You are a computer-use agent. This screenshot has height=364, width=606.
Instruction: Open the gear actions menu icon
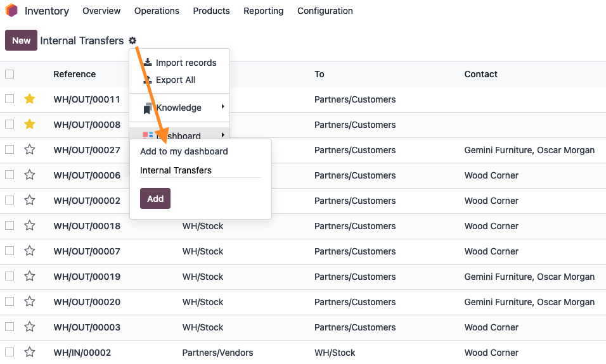pos(132,41)
